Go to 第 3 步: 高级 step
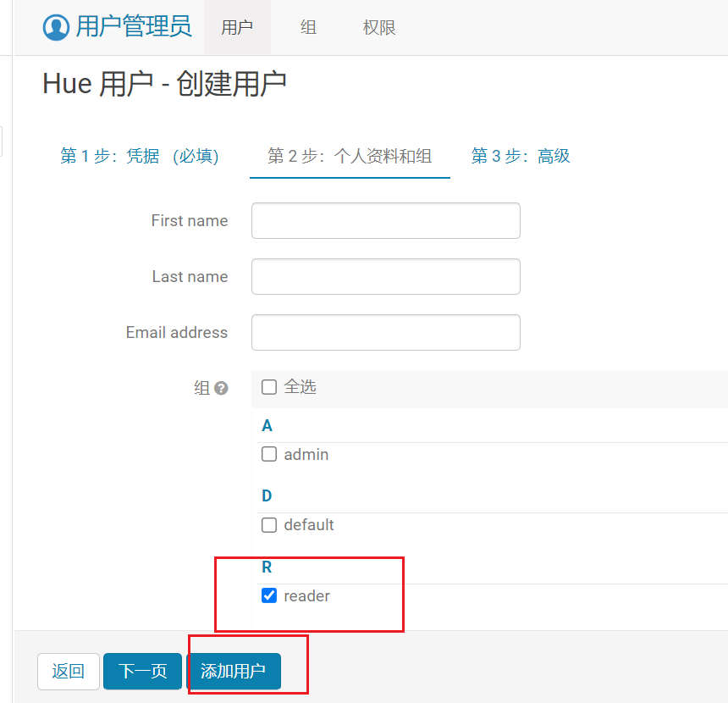 pos(521,156)
